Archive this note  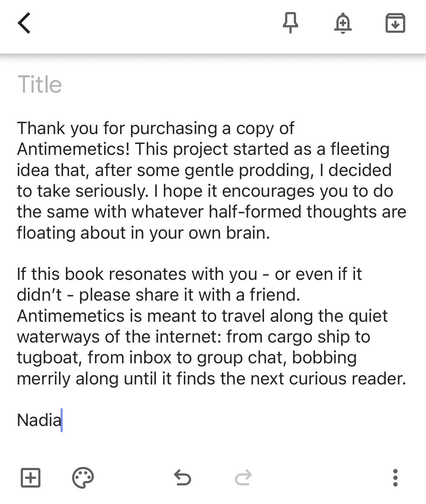pyautogui.click(x=396, y=23)
